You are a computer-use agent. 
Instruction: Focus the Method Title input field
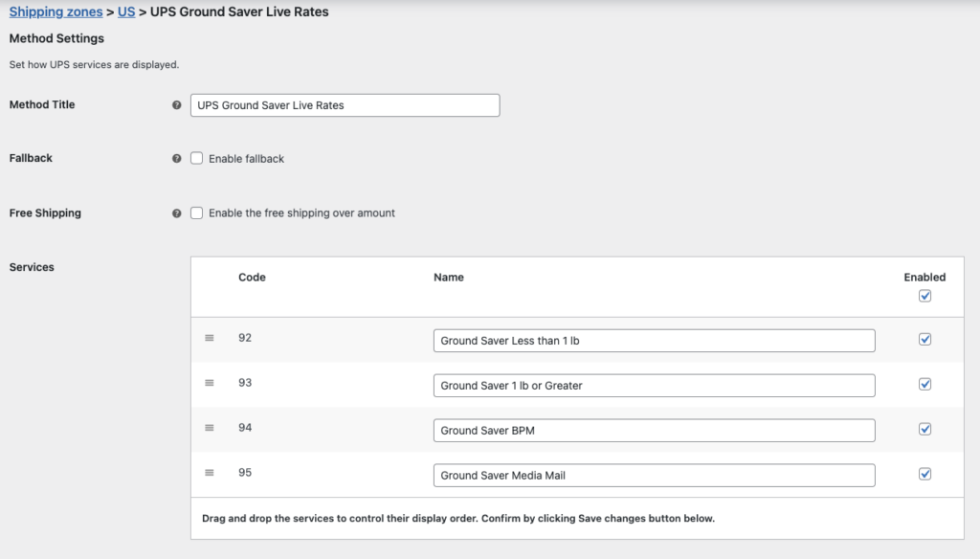pos(345,105)
